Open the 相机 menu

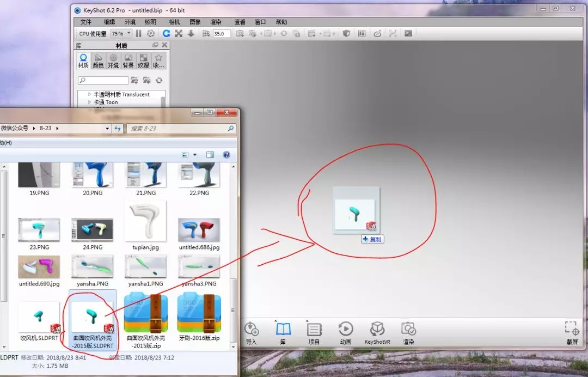(174, 22)
